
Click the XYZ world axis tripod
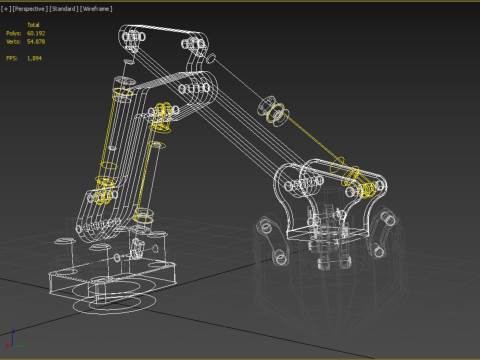click(15, 340)
